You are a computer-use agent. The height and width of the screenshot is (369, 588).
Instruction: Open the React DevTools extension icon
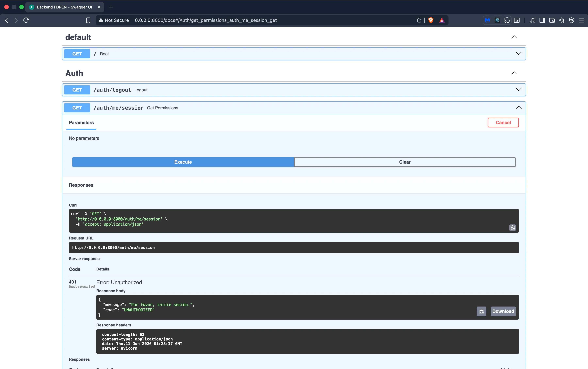click(x=497, y=20)
